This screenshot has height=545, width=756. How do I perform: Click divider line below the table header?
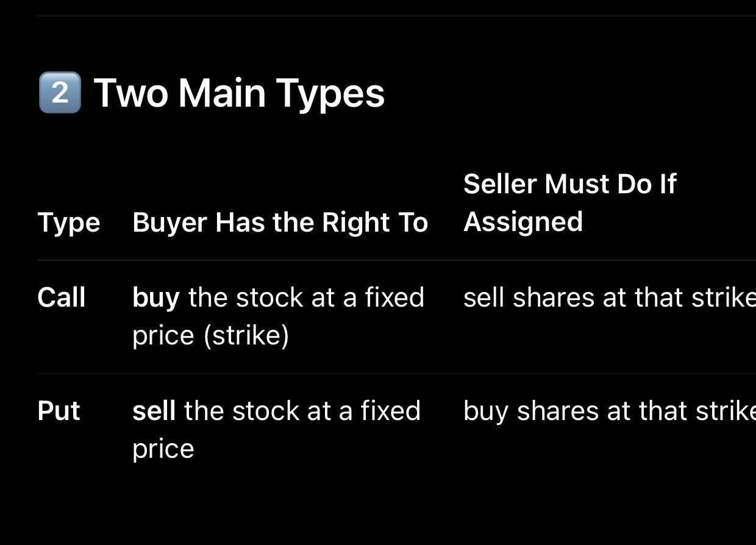[x=396, y=260]
